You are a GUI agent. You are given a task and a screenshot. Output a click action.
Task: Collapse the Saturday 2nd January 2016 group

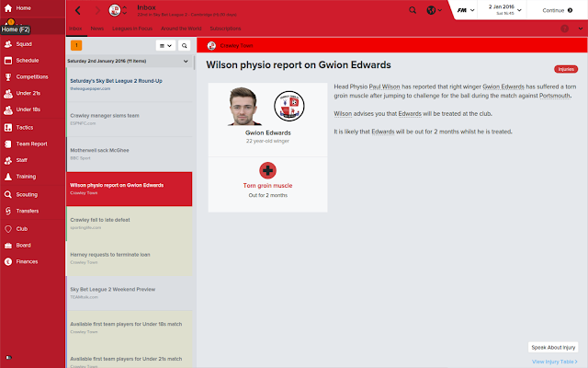pos(186,61)
